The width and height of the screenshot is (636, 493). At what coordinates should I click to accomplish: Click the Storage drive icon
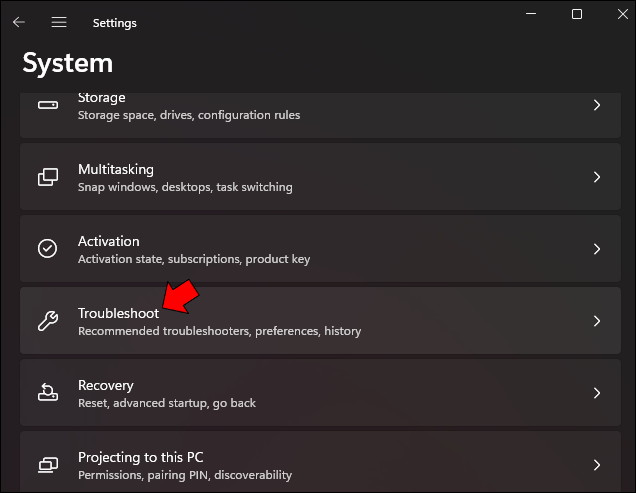click(x=48, y=105)
